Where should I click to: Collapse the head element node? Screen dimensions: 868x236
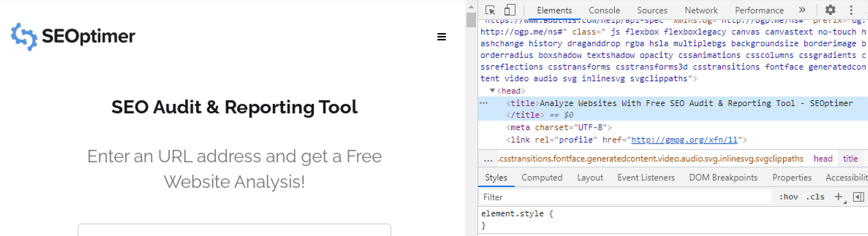coord(492,91)
